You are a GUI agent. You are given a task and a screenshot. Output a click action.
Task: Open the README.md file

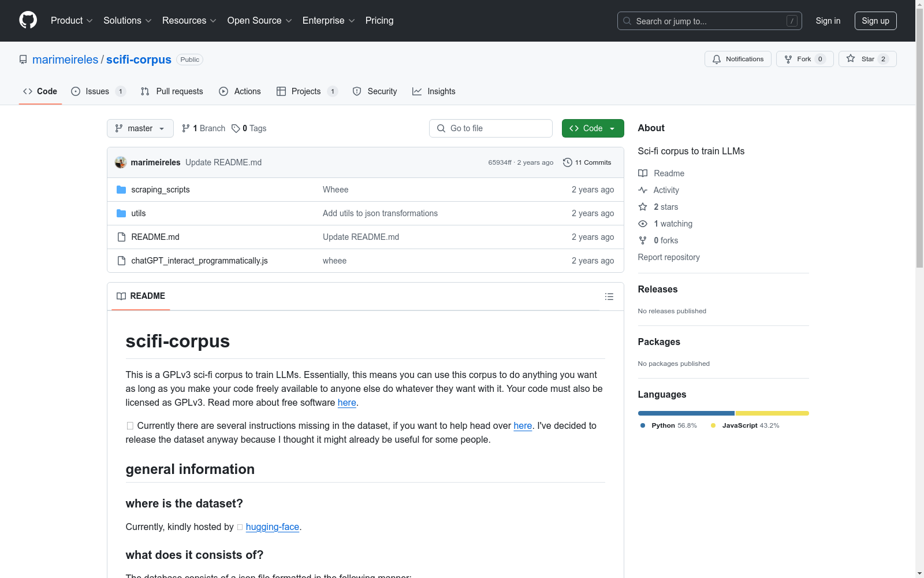[155, 237]
